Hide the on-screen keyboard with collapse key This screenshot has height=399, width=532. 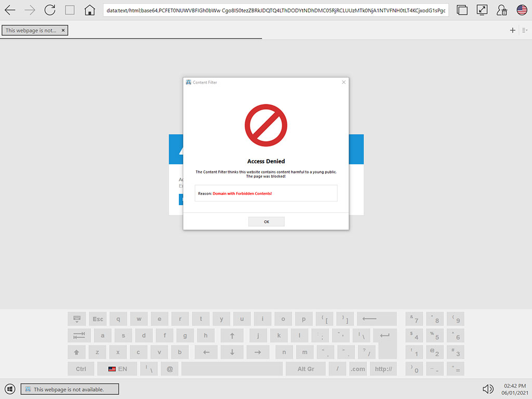point(76,319)
